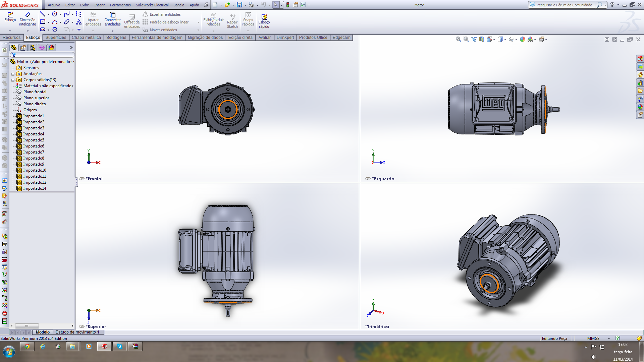The width and height of the screenshot is (644, 362).
Task: Open SolidWorks Resources home icon
Action: pos(640,75)
